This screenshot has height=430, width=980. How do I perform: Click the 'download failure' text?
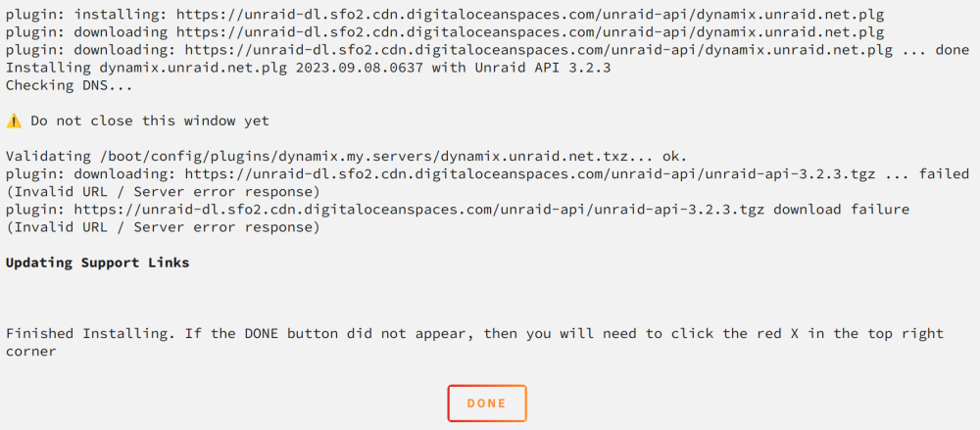(841, 210)
